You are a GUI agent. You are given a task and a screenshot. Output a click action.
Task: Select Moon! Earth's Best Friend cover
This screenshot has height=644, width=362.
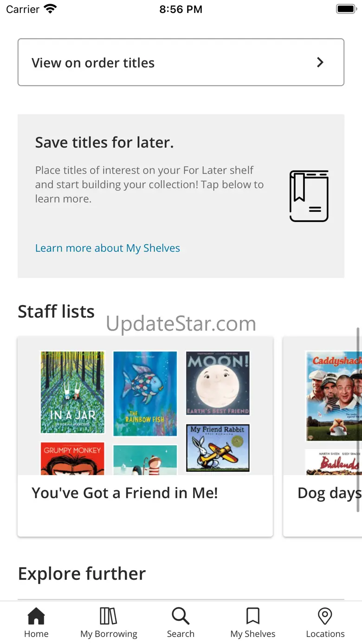[218, 383]
